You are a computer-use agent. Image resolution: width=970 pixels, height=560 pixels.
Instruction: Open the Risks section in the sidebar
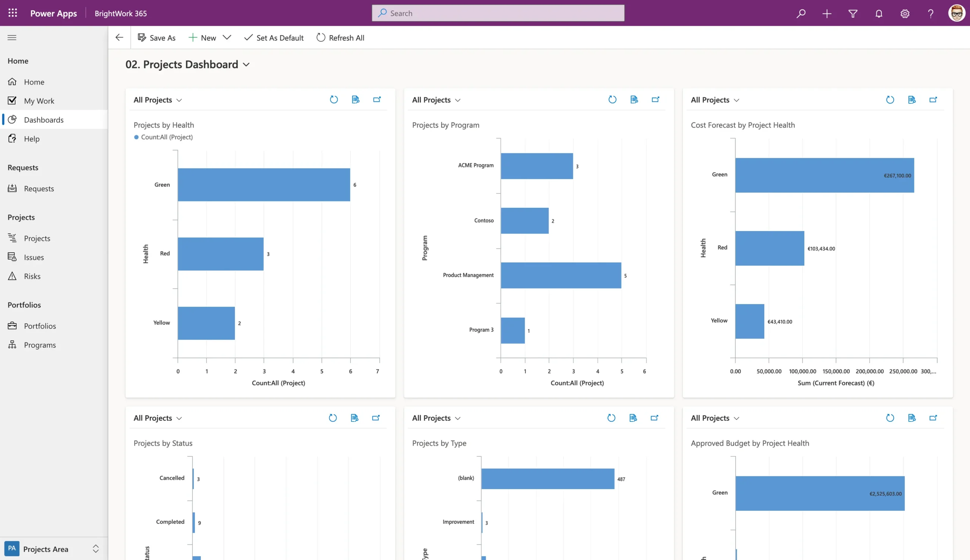[x=32, y=276]
